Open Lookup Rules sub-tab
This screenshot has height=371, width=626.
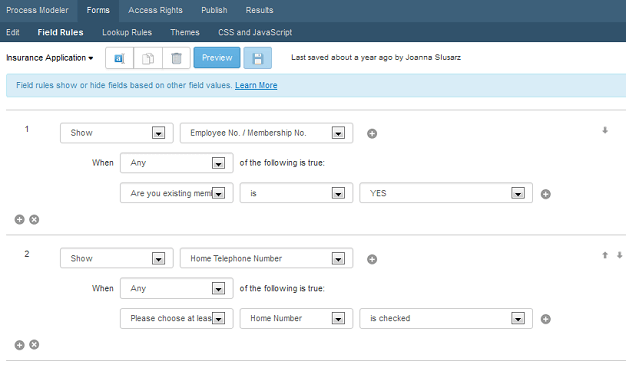(x=127, y=32)
